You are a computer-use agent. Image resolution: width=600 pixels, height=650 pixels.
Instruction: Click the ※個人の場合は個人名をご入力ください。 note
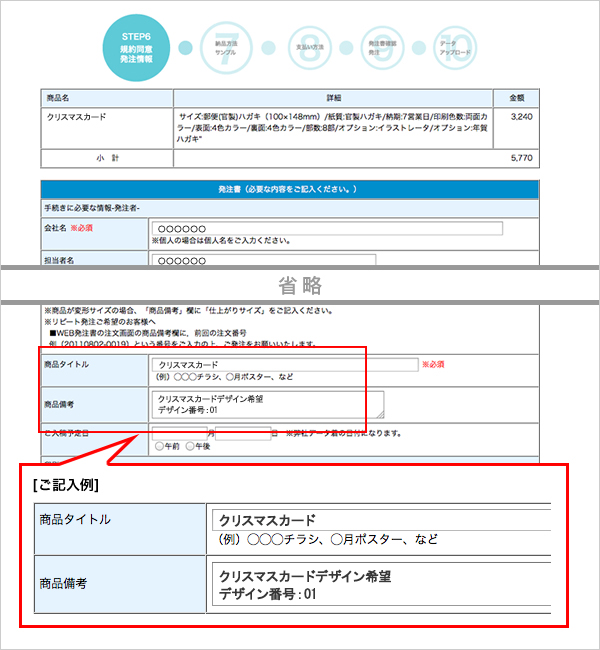coord(221,241)
